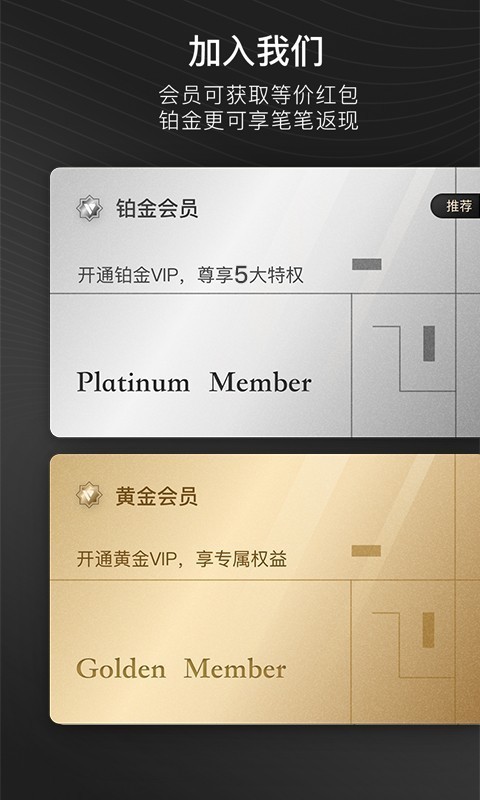Tap 开通铂金VIP，尊享5大特权 text
480x800 pixels.
point(190,276)
